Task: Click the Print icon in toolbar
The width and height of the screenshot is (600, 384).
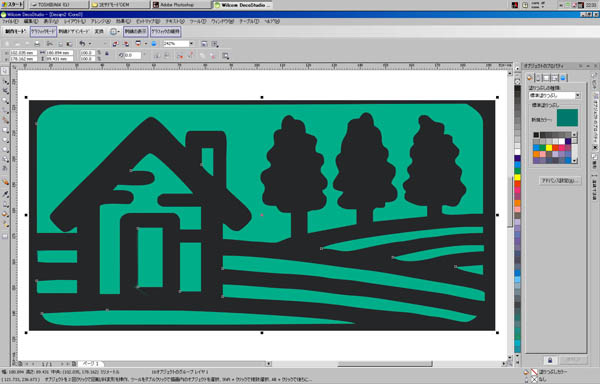Action: pyautogui.click(x=37, y=44)
